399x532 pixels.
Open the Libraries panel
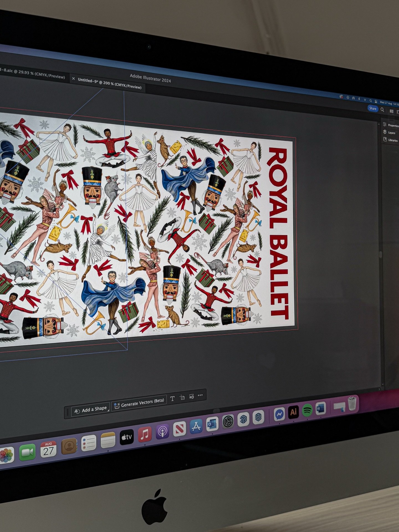click(390, 140)
